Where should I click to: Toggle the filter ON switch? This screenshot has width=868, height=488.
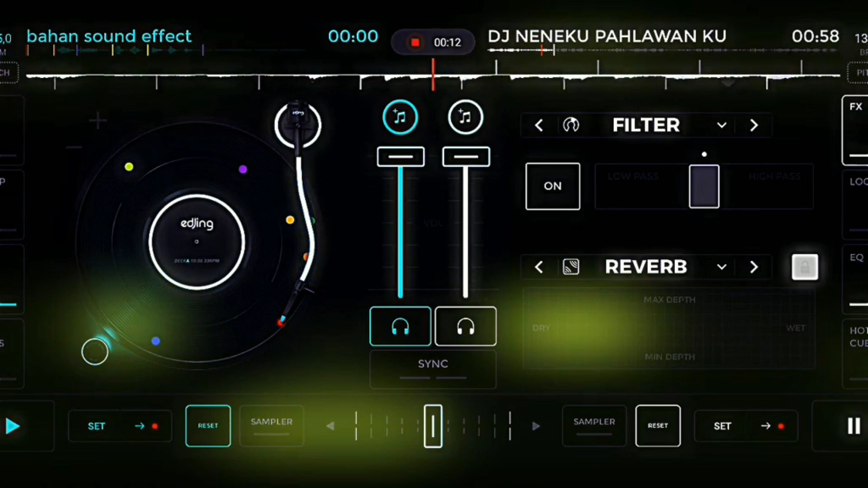552,186
